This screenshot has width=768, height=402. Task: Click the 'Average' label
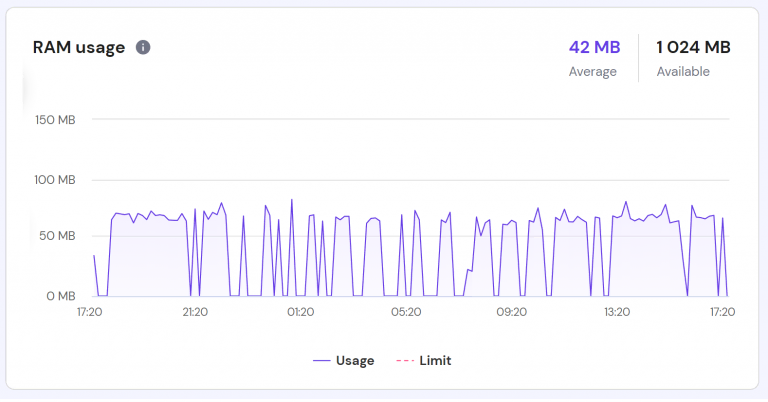[593, 71]
